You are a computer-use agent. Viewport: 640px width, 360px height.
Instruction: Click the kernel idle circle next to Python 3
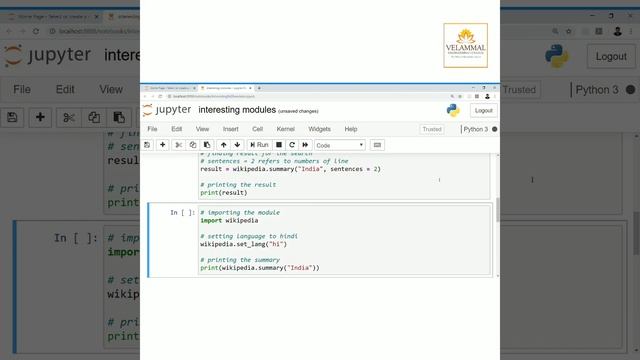pos(495,129)
